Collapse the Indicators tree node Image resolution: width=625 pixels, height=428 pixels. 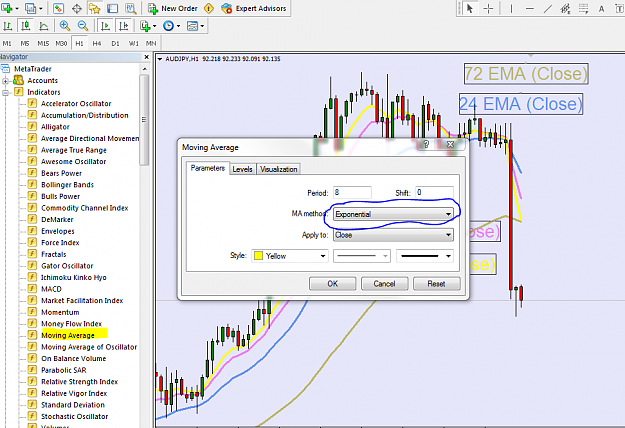(6, 92)
